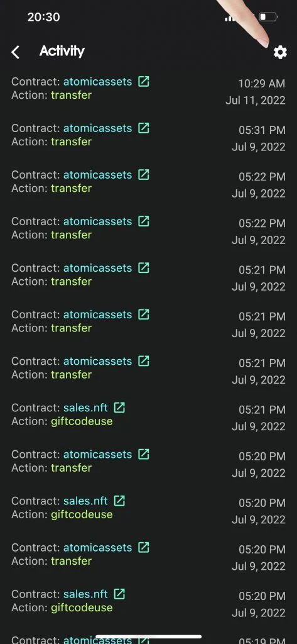The image size is (297, 644).
Task: Open sales.nft contract link at 05:21 PM
Action: 85,408
